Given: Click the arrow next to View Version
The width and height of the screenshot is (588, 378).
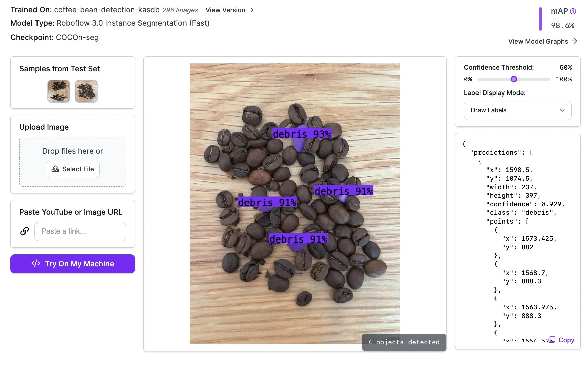Looking at the screenshot, I should pyautogui.click(x=251, y=10).
